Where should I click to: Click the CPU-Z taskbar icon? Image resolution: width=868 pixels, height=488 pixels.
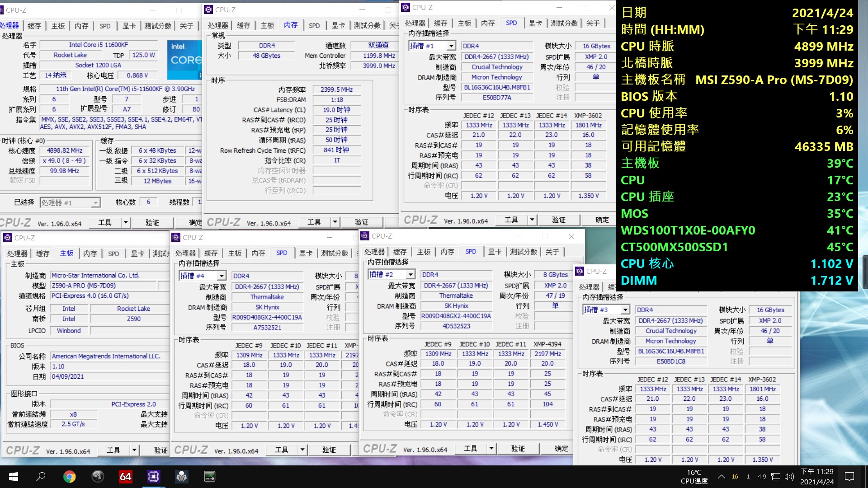[154, 476]
